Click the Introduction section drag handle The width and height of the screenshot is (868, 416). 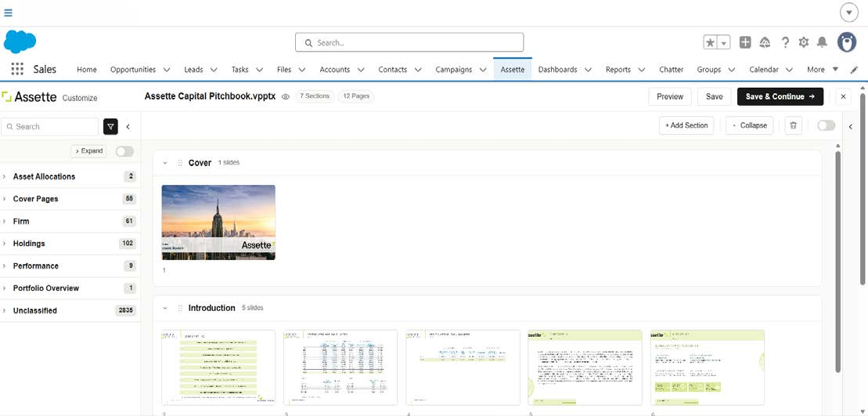click(x=180, y=308)
